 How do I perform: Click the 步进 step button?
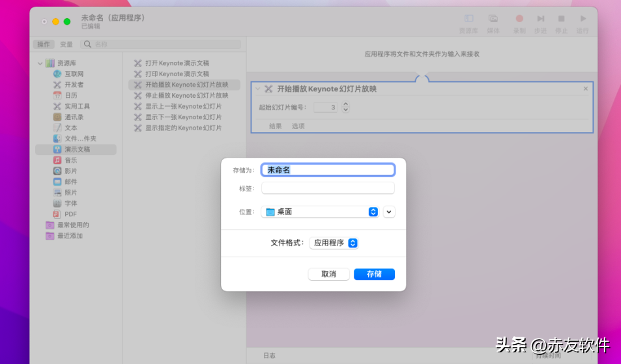540,19
